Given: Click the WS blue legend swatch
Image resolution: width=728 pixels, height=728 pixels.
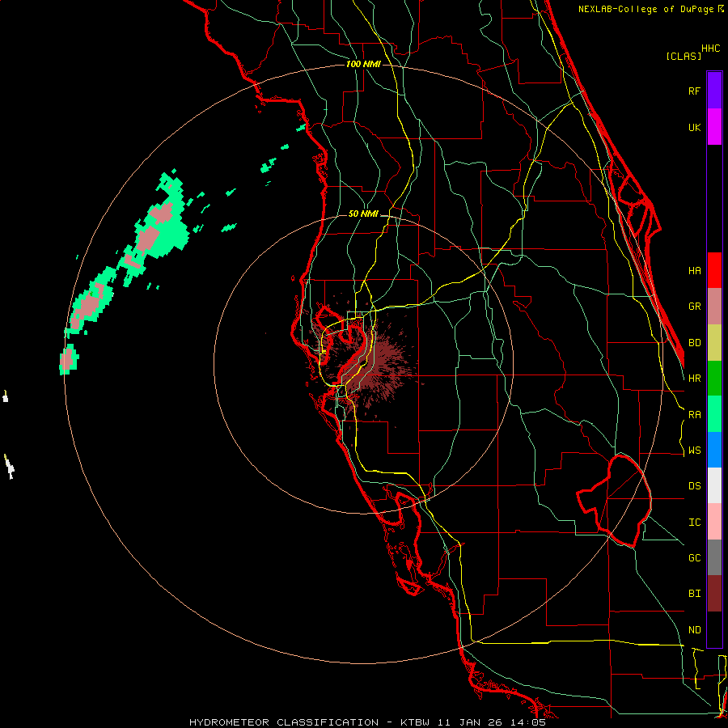Looking at the screenshot, I should tap(714, 450).
